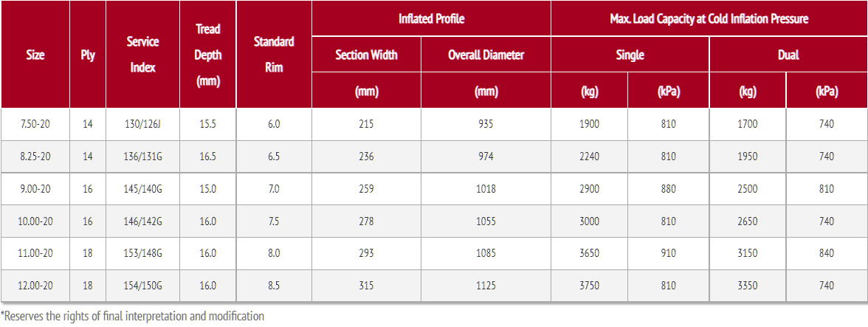Click the Dual load subheader
Screen dimensions: 868x327
click(788, 55)
